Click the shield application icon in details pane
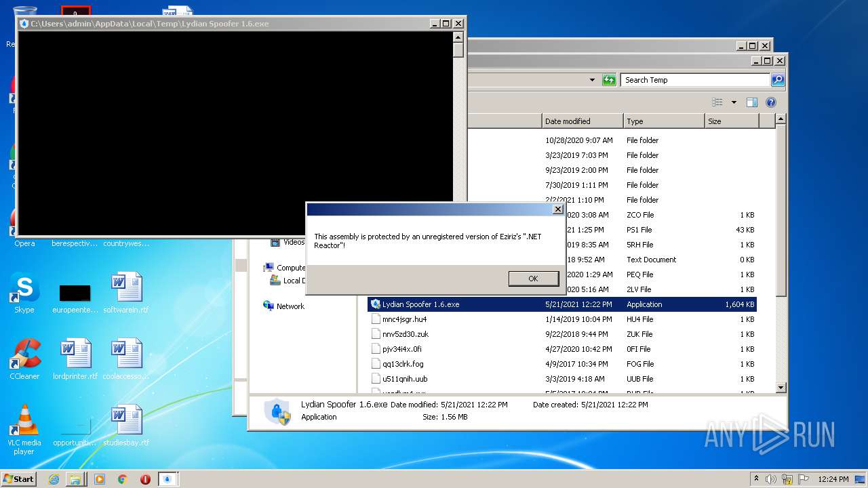The width and height of the screenshot is (868, 488). tap(277, 411)
